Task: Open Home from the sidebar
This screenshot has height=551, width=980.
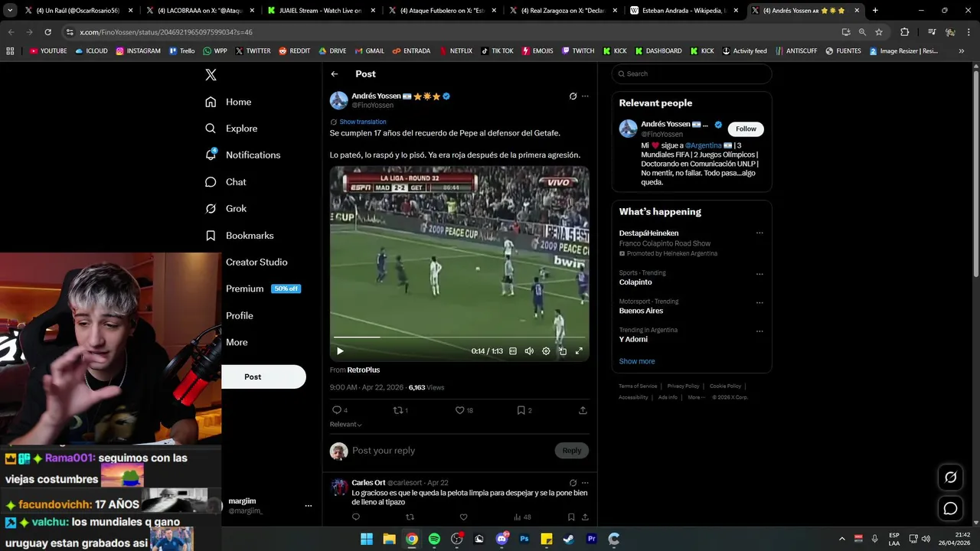Action: click(x=228, y=102)
